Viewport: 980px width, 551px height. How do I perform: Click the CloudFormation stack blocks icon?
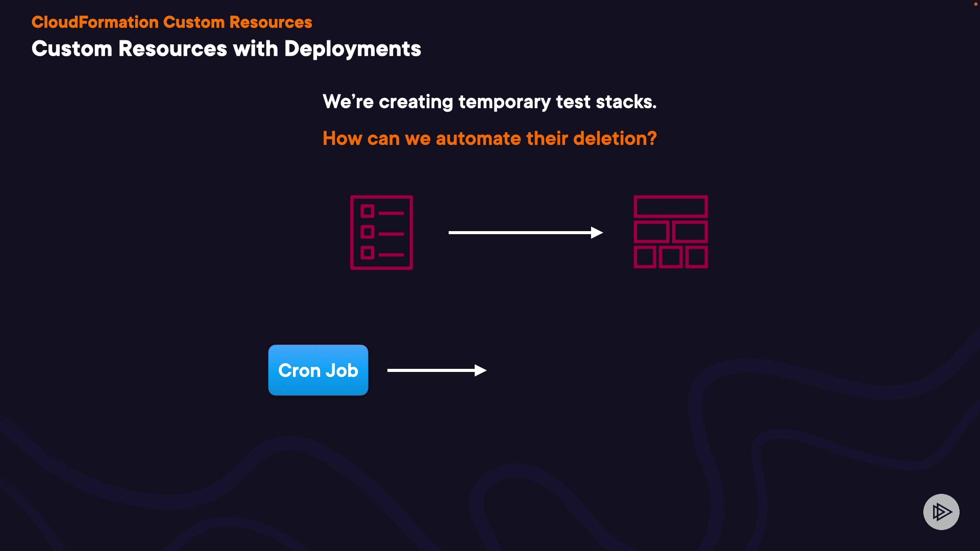pos(670,232)
